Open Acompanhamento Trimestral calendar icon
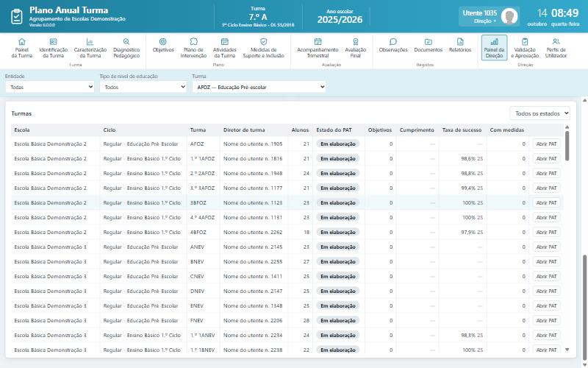Viewport: 588px width, 368px height. click(x=318, y=42)
